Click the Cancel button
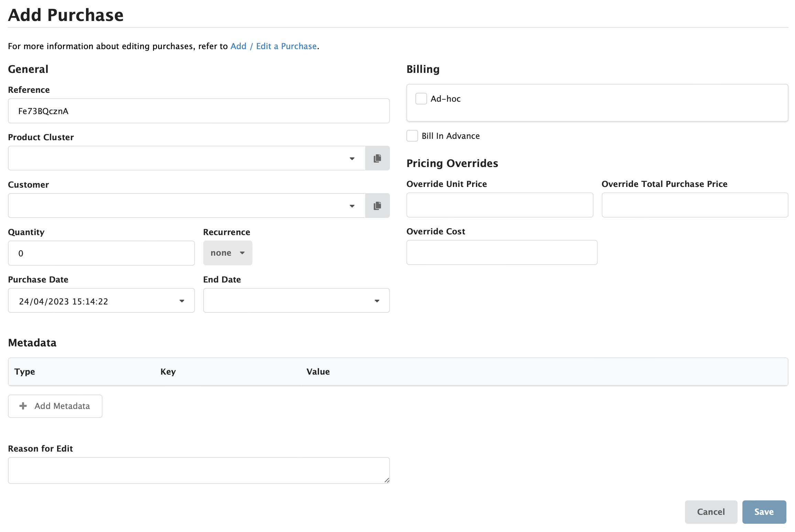 pos(711,512)
